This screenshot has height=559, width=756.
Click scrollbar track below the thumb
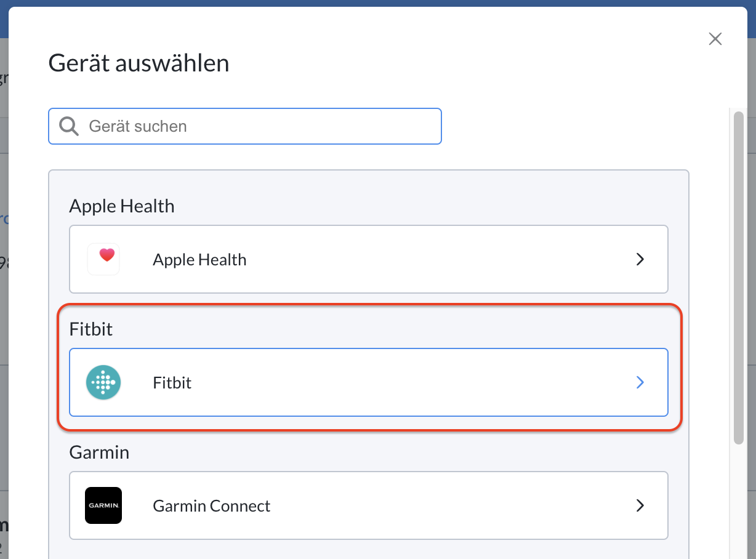(739, 502)
